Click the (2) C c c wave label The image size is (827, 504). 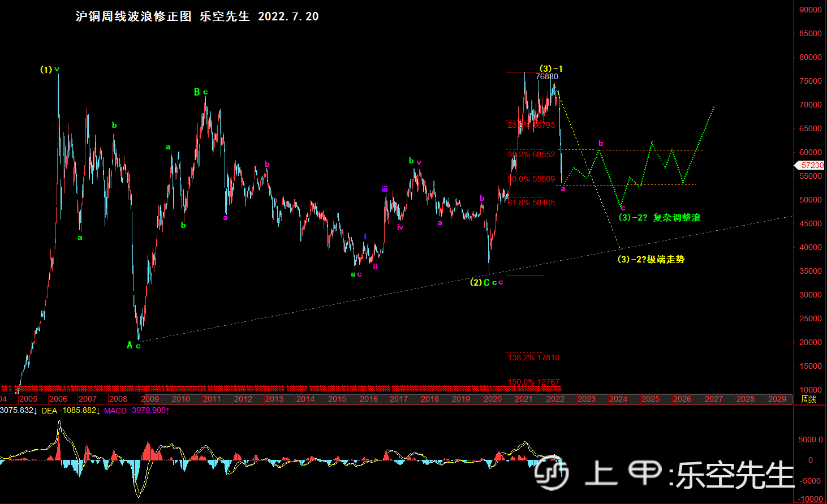(x=486, y=282)
